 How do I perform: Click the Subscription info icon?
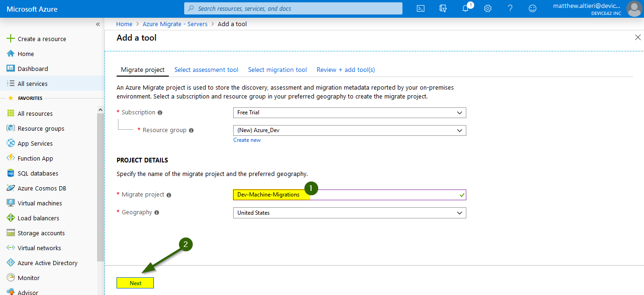160,112
